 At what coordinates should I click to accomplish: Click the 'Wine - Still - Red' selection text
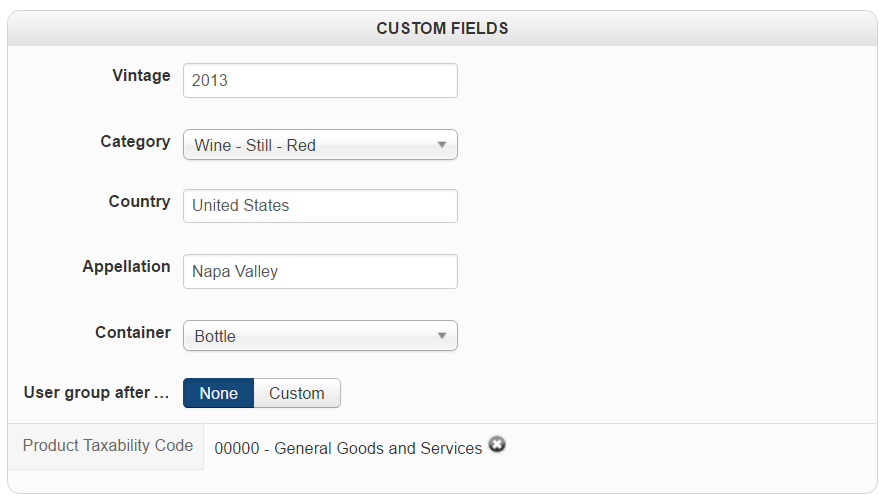click(255, 145)
